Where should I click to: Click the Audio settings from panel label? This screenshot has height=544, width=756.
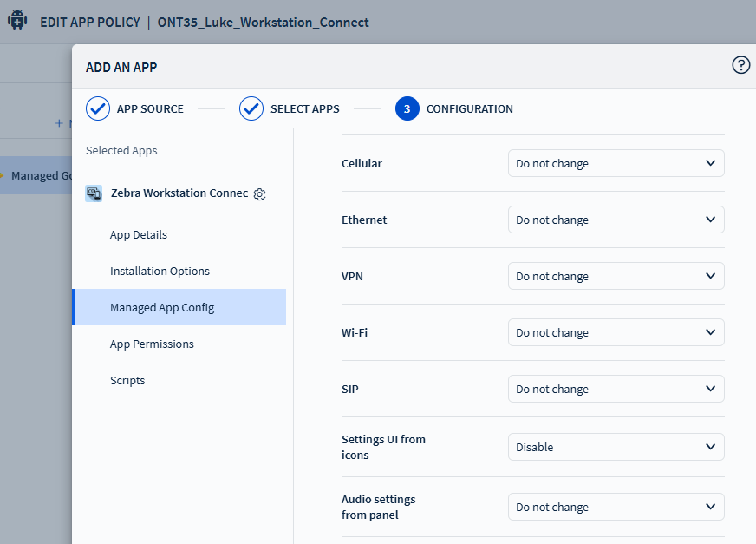379,507
